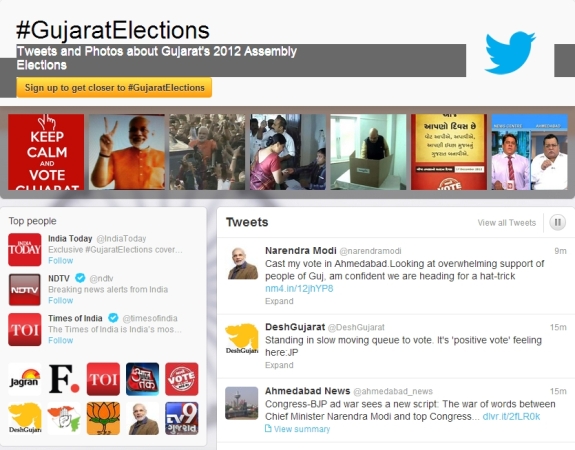Viewport: 575px width, 450px height.
Task: Click the blue Twitter bird logo
Action: click(x=510, y=53)
